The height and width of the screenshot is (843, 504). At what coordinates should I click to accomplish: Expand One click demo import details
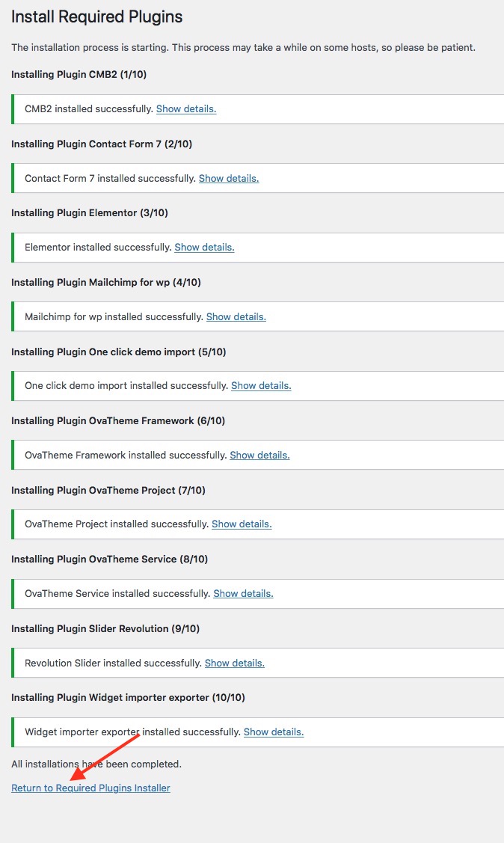tap(261, 386)
